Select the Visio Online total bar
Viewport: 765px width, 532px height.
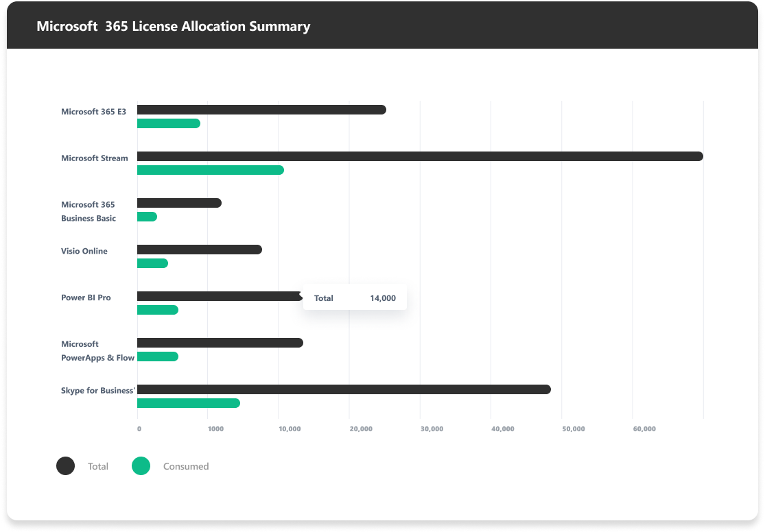tap(200, 250)
